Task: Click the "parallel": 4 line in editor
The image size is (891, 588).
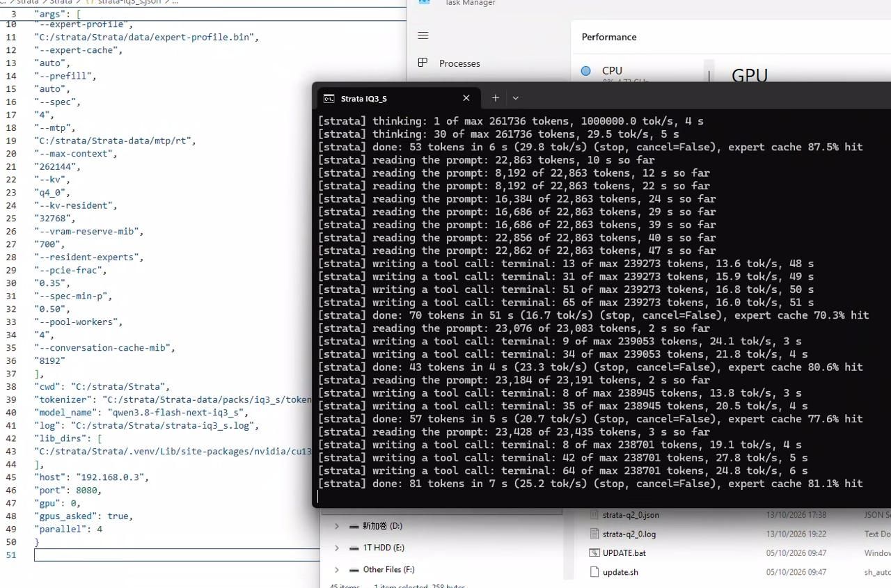Action: (x=68, y=529)
